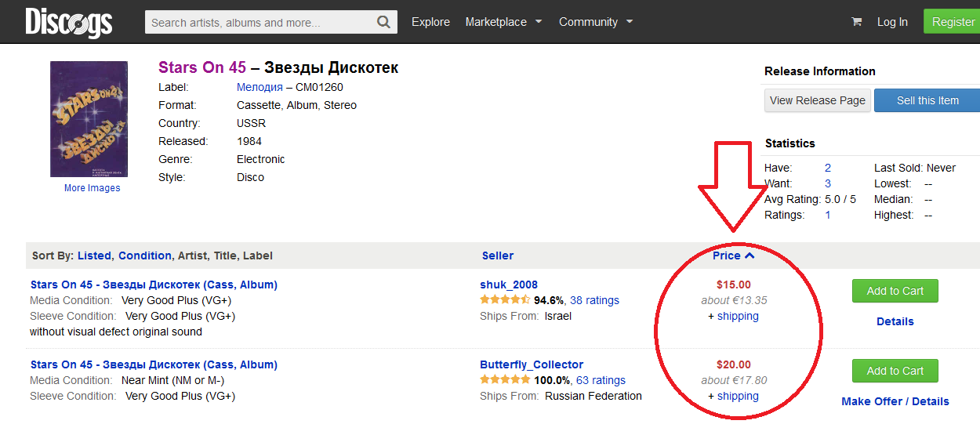Open the shopping cart icon
The image size is (980, 435).
[x=856, y=22]
